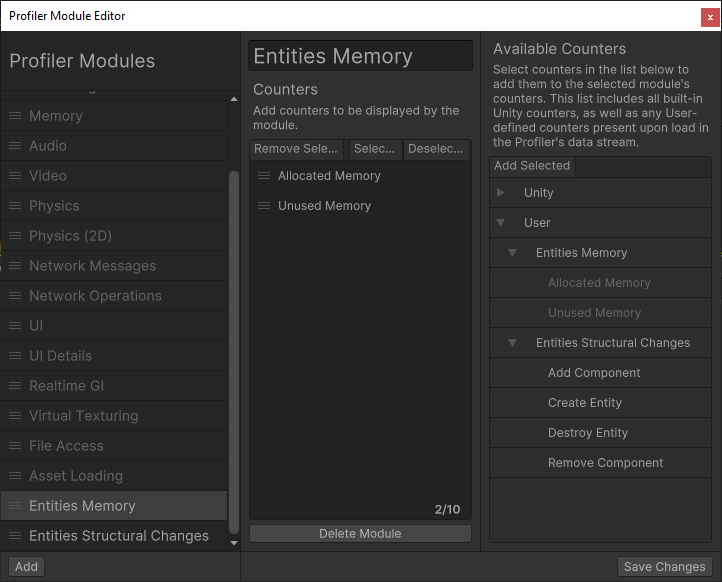The image size is (722, 582).
Task: Select the Video module
Action: coord(114,175)
